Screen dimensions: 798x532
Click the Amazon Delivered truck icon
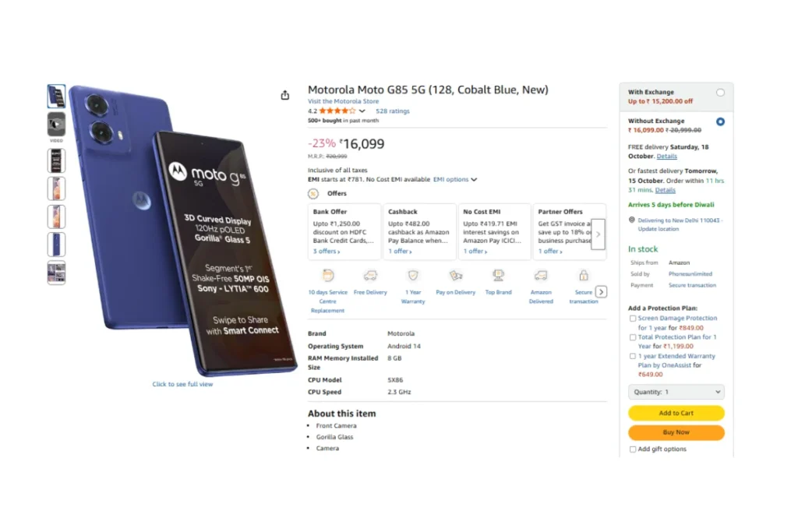(541, 276)
